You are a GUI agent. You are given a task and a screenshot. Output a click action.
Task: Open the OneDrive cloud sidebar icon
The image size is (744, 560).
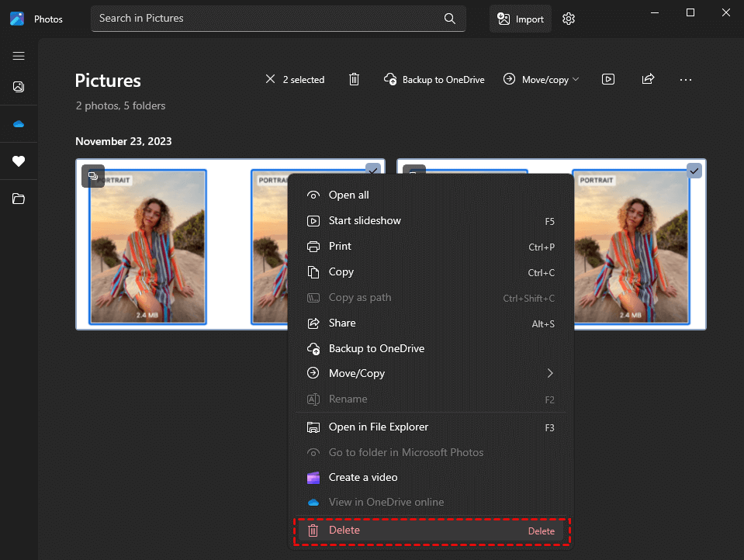[19, 124]
